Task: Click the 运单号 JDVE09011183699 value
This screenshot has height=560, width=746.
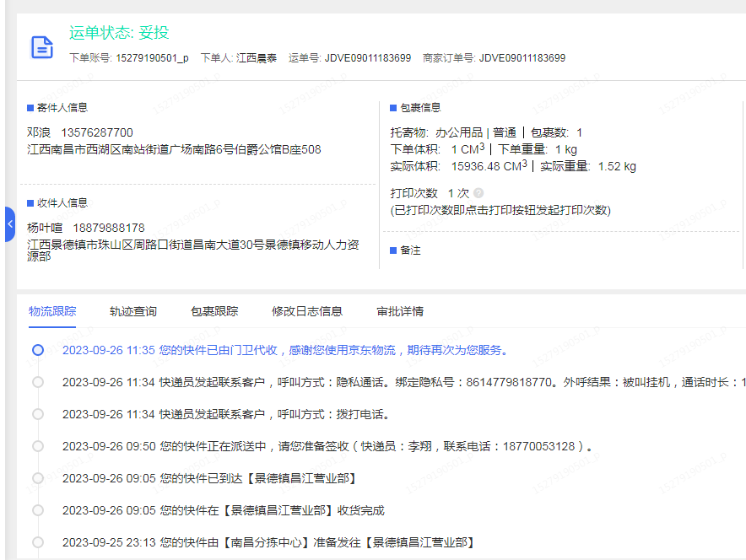Action: (368, 58)
